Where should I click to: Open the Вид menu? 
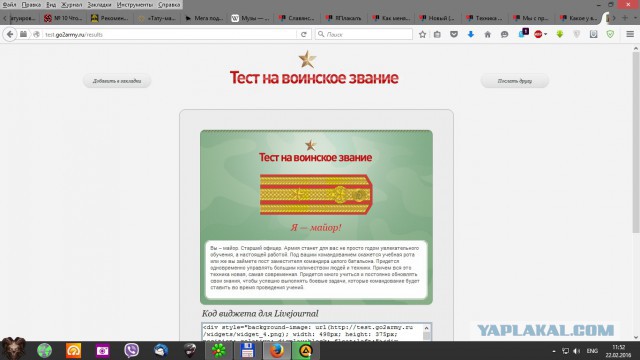(x=51, y=4)
